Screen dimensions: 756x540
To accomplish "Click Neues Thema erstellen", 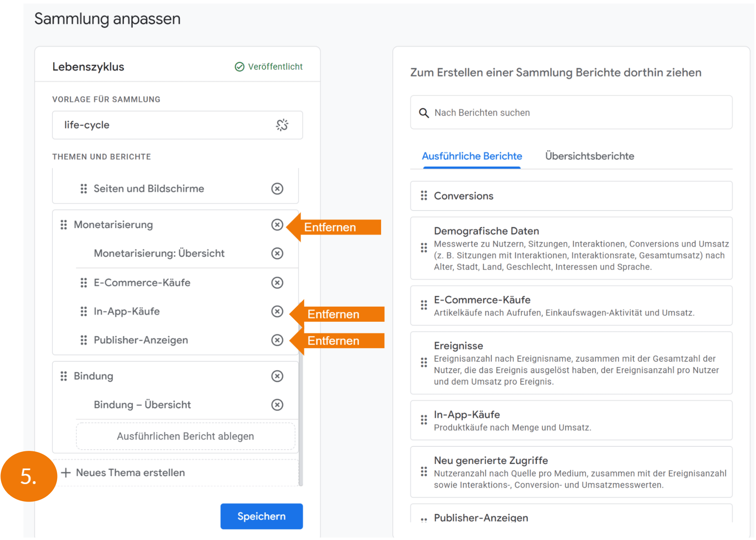I will [130, 473].
